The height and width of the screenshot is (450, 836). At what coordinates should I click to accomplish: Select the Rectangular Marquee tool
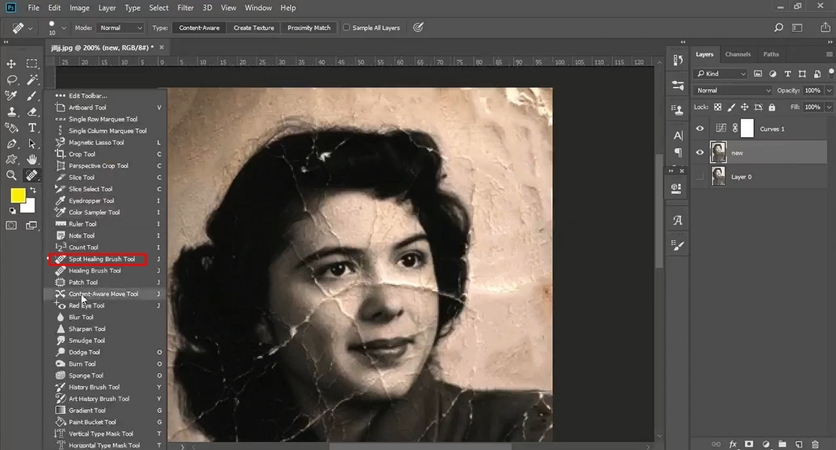(x=33, y=63)
